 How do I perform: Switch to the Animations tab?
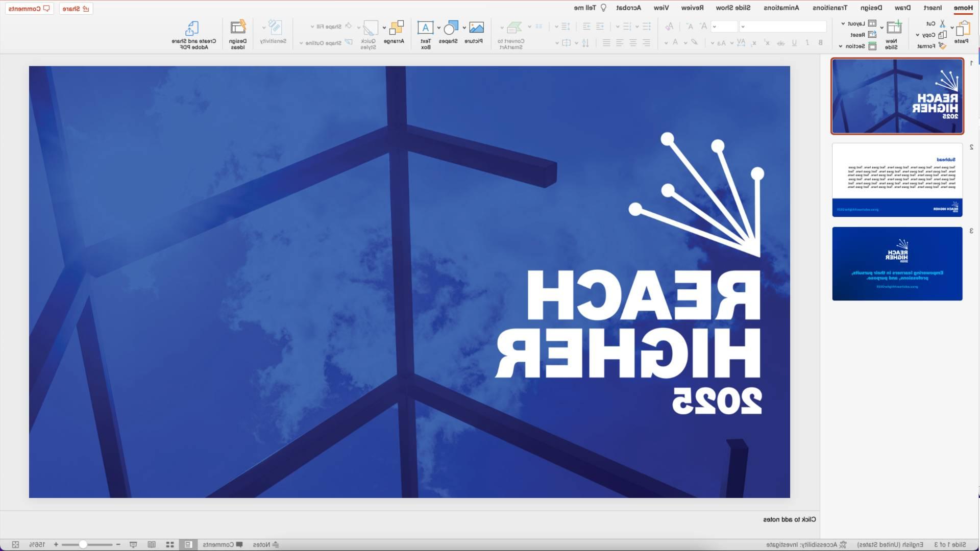click(781, 8)
